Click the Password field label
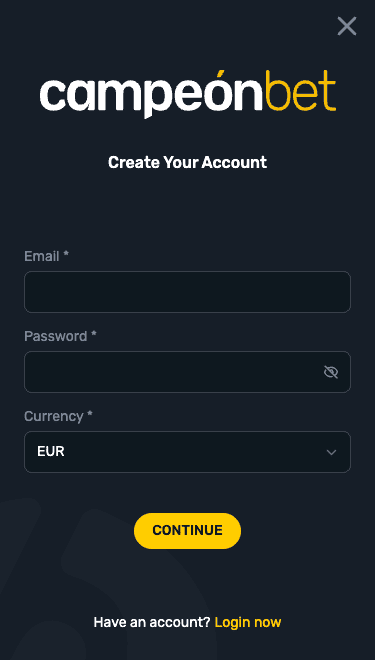This screenshot has height=660, width=375. click(x=56, y=336)
